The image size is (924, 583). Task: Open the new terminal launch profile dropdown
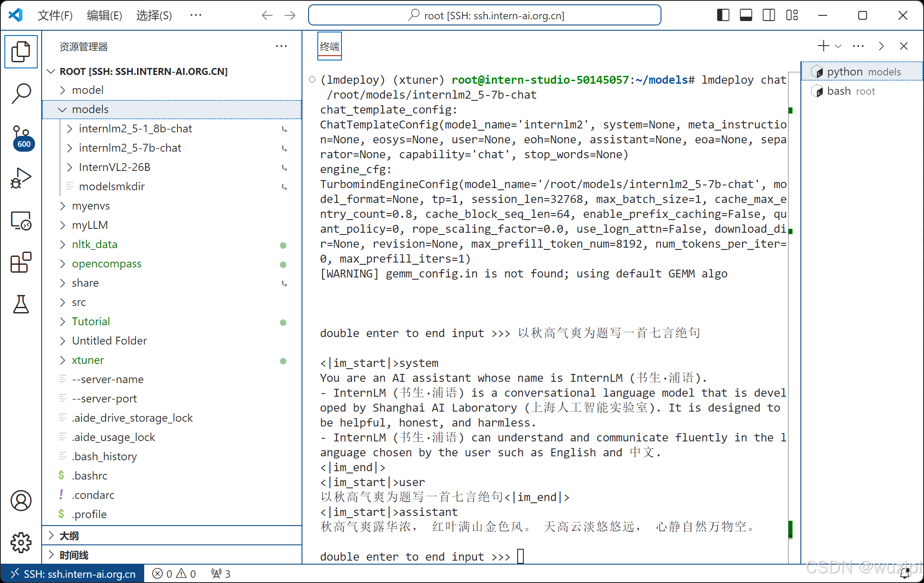pyautogui.click(x=838, y=46)
